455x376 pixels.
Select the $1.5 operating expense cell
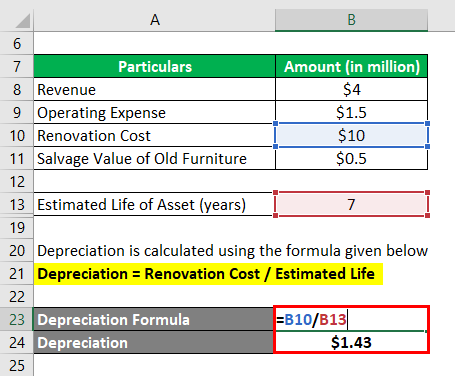[x=351, y=112]
